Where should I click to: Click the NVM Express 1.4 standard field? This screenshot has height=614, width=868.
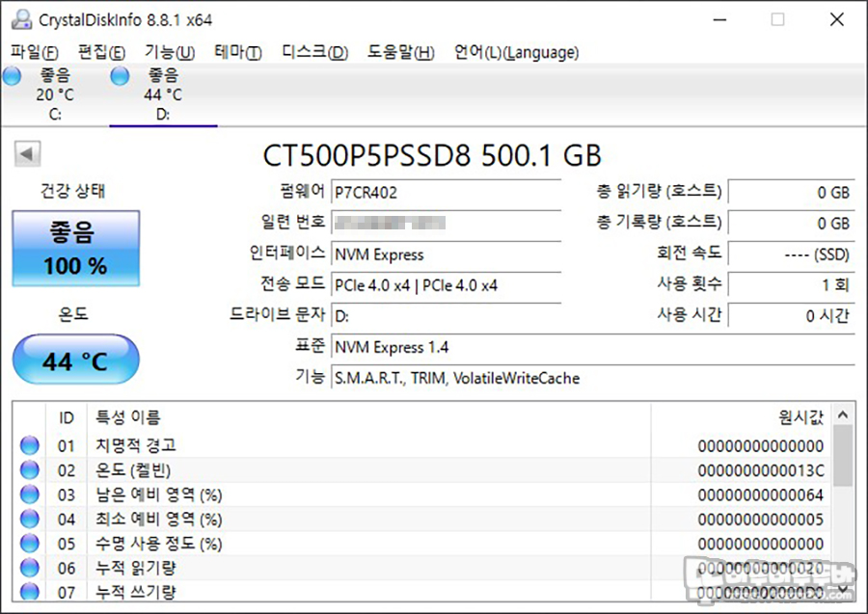click(x=593, y=347)
